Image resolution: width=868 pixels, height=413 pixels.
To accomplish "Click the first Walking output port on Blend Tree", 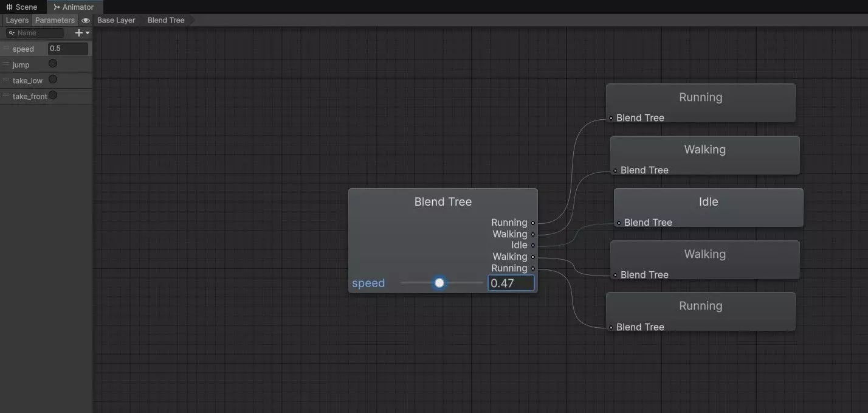I will pos(532,234).
